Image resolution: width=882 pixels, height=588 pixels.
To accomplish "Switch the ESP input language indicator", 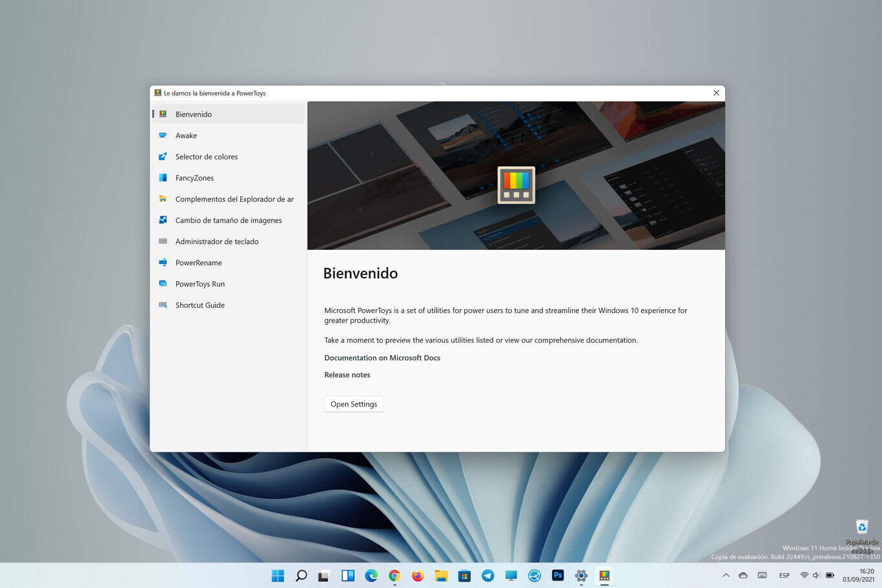I will [x=784, y=575].
